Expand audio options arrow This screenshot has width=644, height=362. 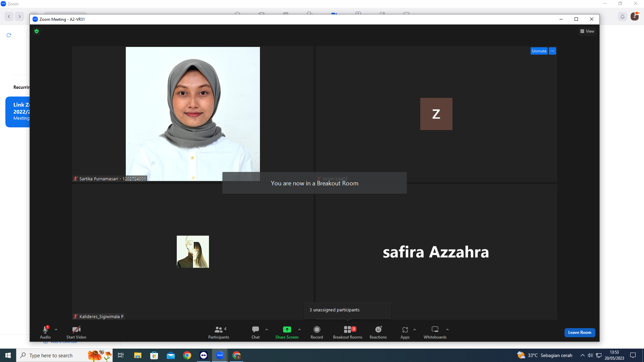56,330
